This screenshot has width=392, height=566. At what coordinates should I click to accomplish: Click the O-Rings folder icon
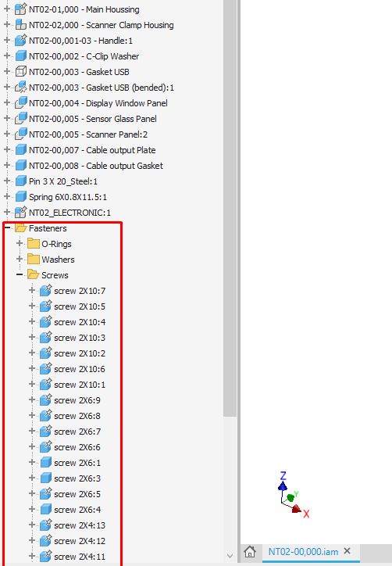pyautogui.click(x=34, y=244)
